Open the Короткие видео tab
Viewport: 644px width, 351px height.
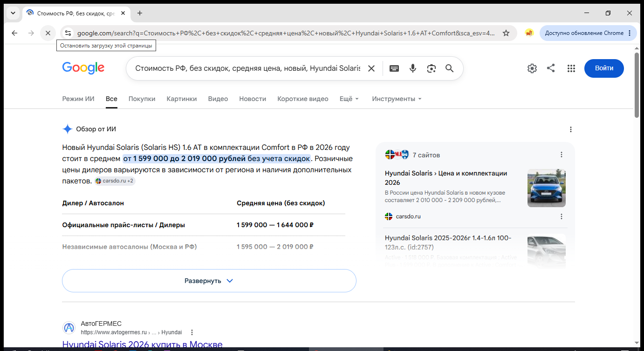pos(303,99)
